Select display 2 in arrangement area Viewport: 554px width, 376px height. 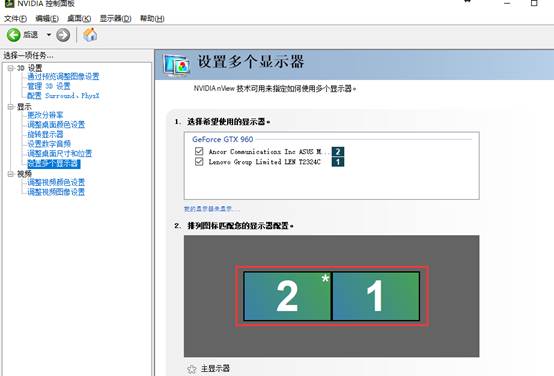click(x=287, y=296)
